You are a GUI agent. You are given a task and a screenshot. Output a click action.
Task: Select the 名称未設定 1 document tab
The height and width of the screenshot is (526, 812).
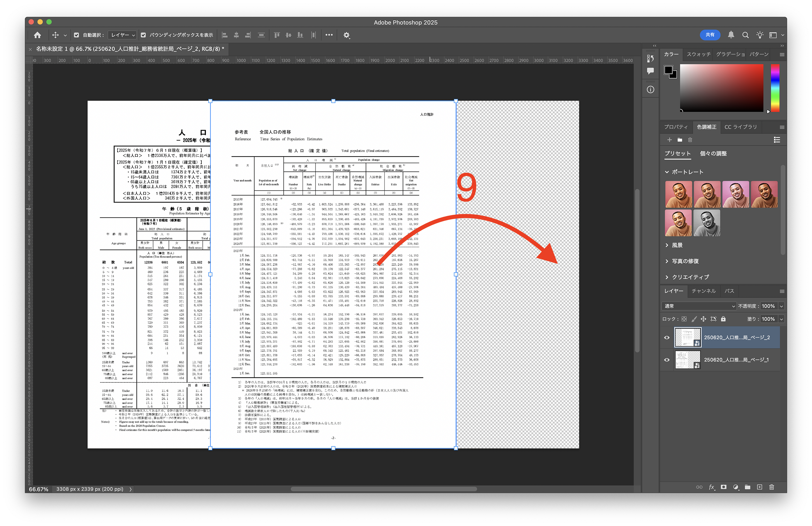130,49
